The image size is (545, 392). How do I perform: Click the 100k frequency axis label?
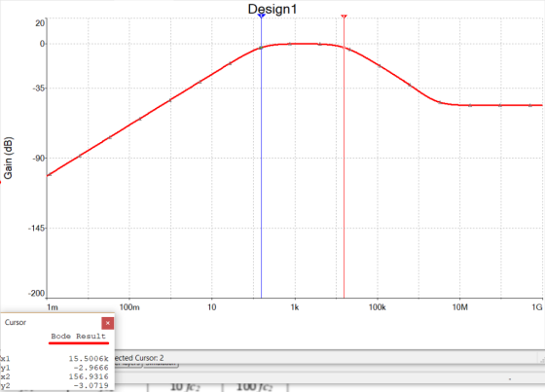(x=378, y=307)
